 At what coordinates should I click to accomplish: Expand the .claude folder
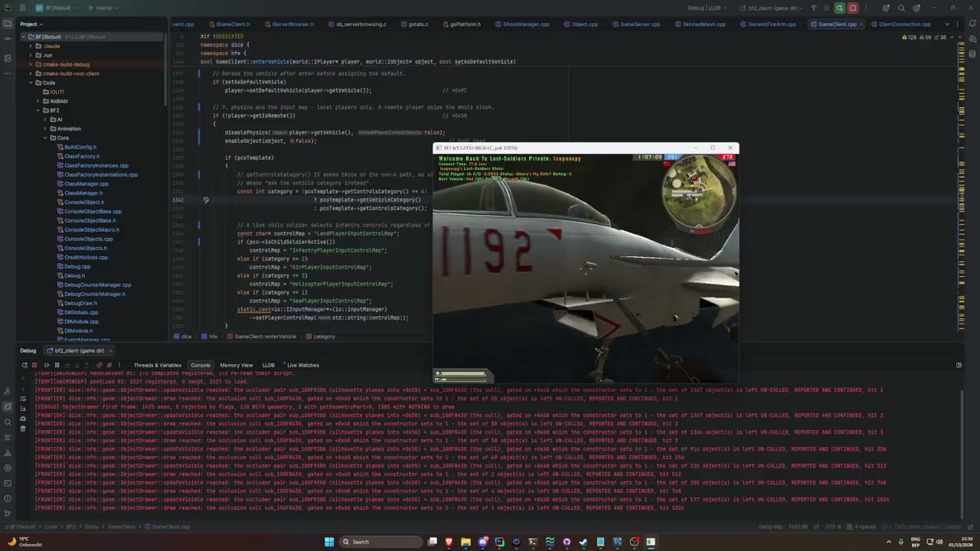(x=31, y=46)
